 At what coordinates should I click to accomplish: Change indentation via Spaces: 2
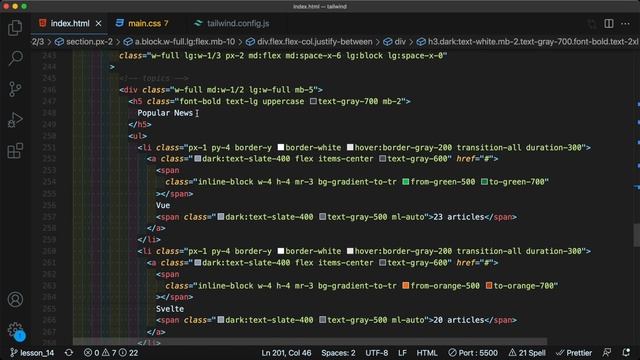(x=338, y=353)
